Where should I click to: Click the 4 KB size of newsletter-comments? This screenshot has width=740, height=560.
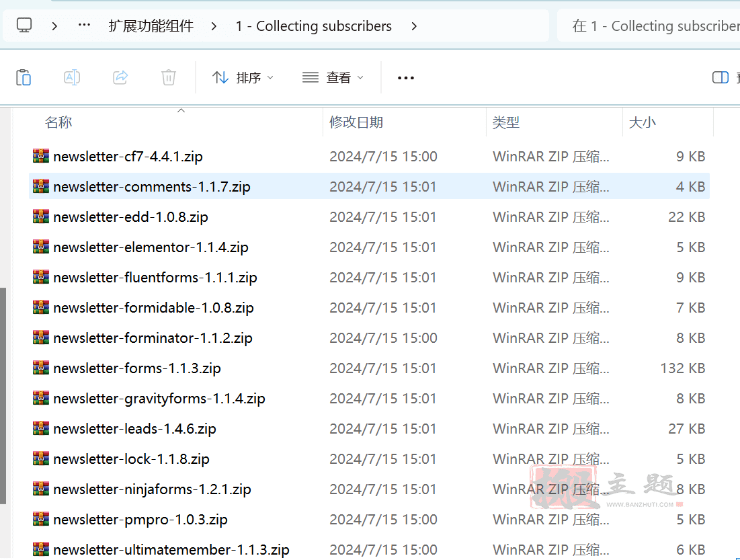[x=690, y=186]
